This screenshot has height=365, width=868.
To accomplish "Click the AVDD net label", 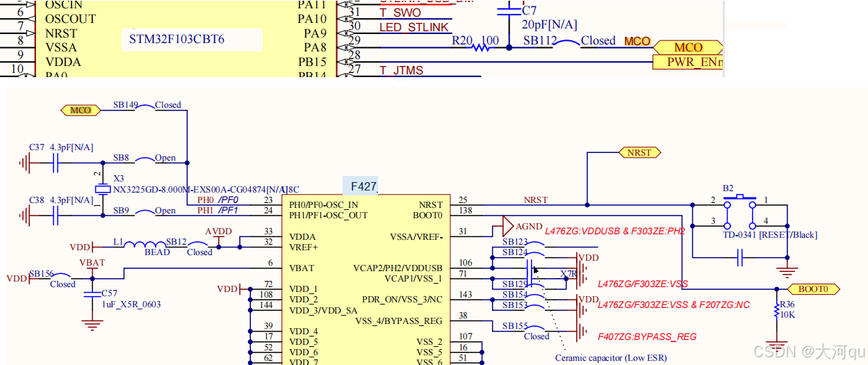I will point(219,232).
